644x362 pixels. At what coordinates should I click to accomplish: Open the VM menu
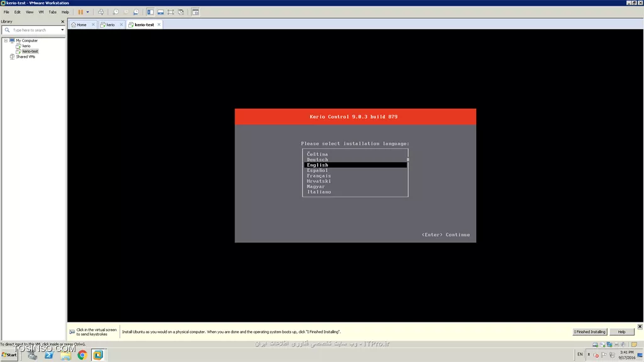[x=41, y=12]
